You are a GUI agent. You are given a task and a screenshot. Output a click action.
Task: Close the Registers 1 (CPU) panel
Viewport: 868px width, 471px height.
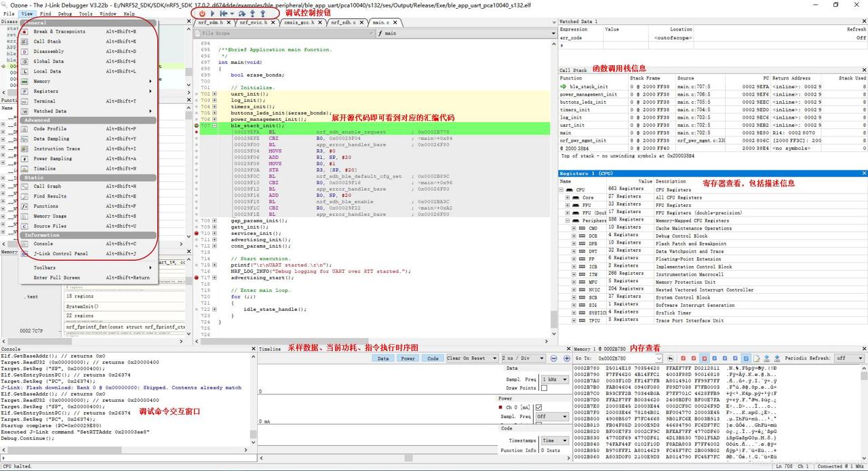tap(864, 174)
